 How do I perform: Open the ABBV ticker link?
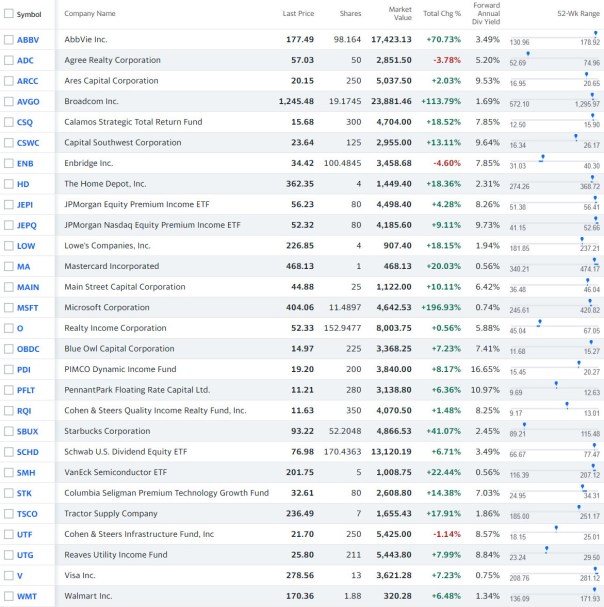click(x=28, y=40)
